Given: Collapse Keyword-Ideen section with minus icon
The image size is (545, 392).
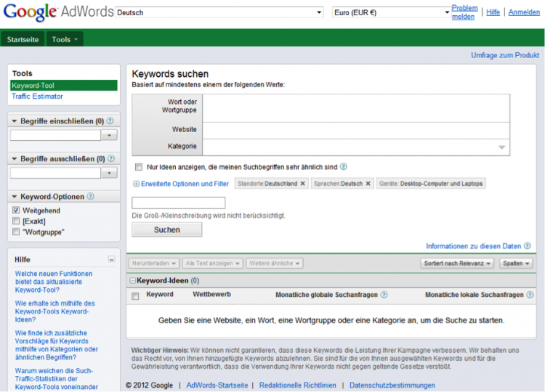Looking at the screenshot, I should tap(132, 280).
